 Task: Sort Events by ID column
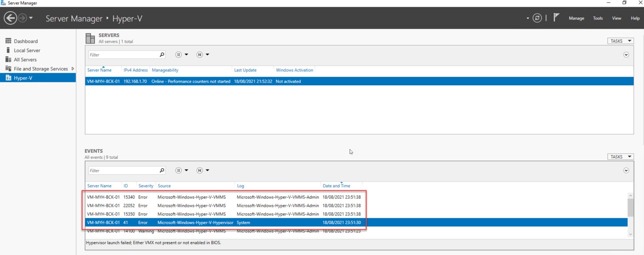click(126, 186)
